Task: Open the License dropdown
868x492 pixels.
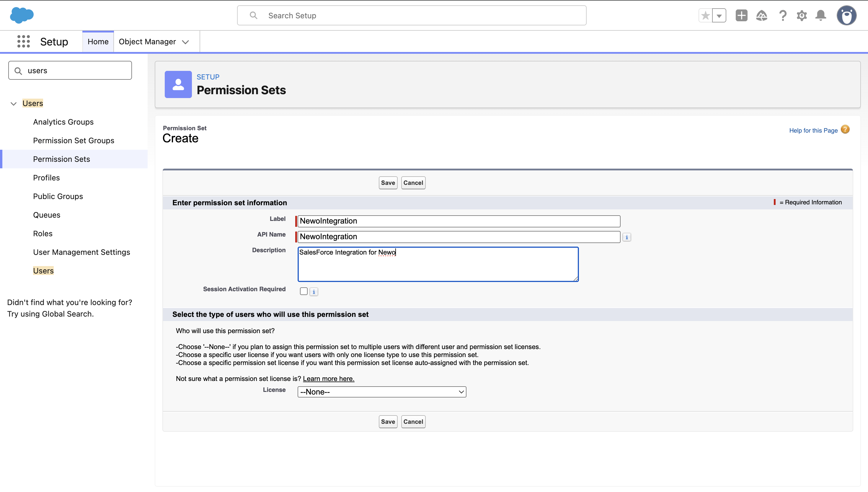Action: click(382, 392)
